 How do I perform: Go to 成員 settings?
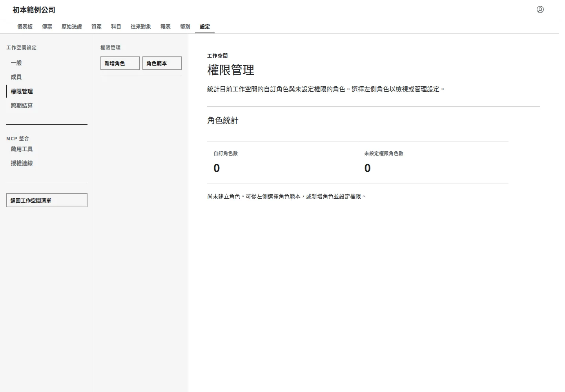(47, 77)
